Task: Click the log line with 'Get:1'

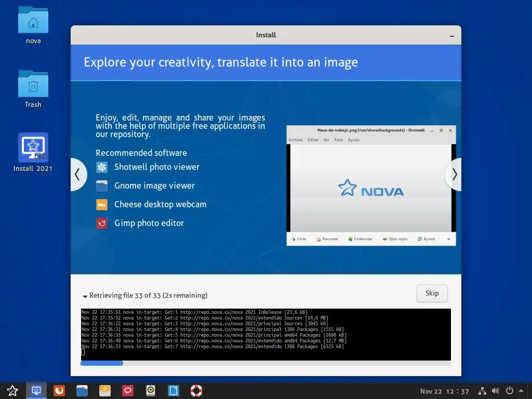Action: tap(194, 312)
